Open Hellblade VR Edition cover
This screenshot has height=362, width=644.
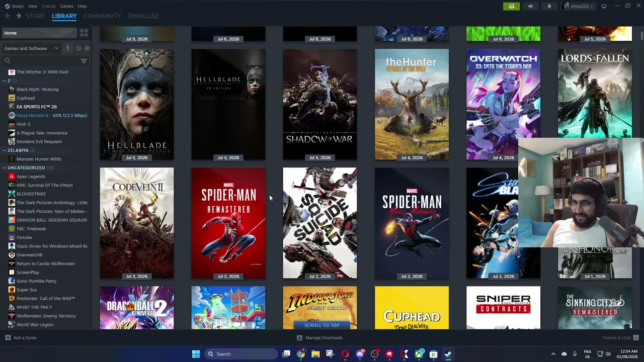point(228,104)
